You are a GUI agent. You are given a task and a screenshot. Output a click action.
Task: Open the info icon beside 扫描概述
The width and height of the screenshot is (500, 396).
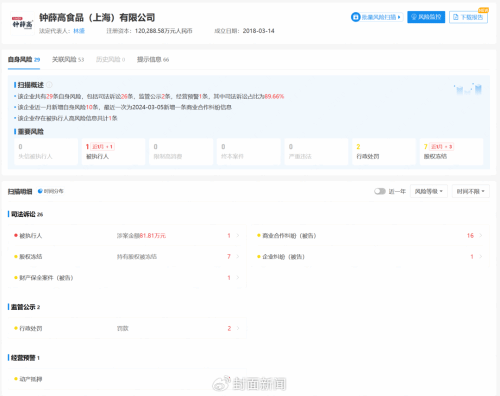pyautogui.click(x=49, y=85)
